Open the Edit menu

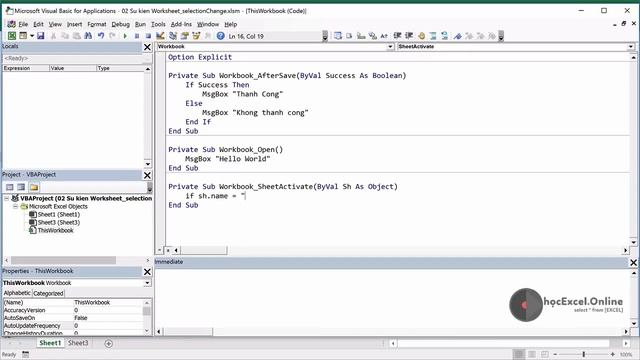click(38, 24)
